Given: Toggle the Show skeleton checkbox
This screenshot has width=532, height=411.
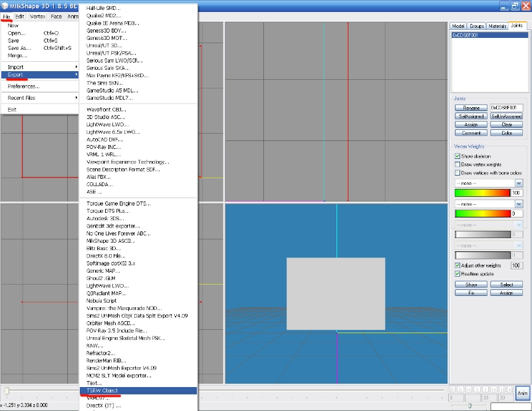Looking at the screenshot, I should click(457, 156).
